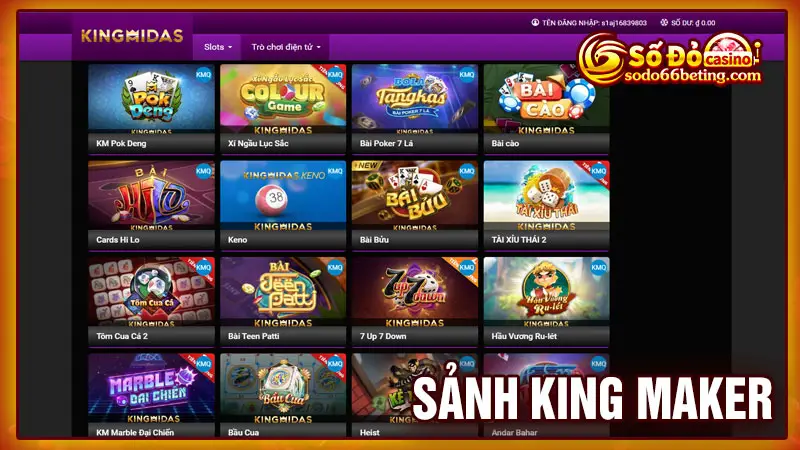Open the new Bài Bửu game

click(x=415, y=195)
